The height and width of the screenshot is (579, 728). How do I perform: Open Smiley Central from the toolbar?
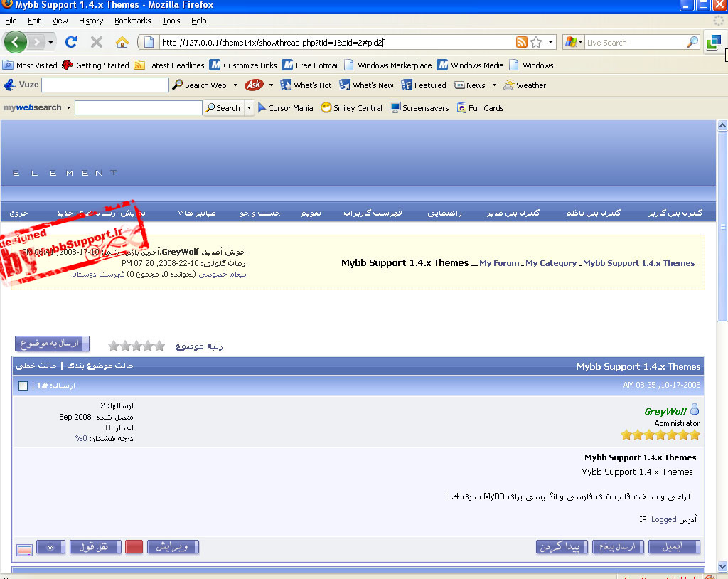(351, 108)
